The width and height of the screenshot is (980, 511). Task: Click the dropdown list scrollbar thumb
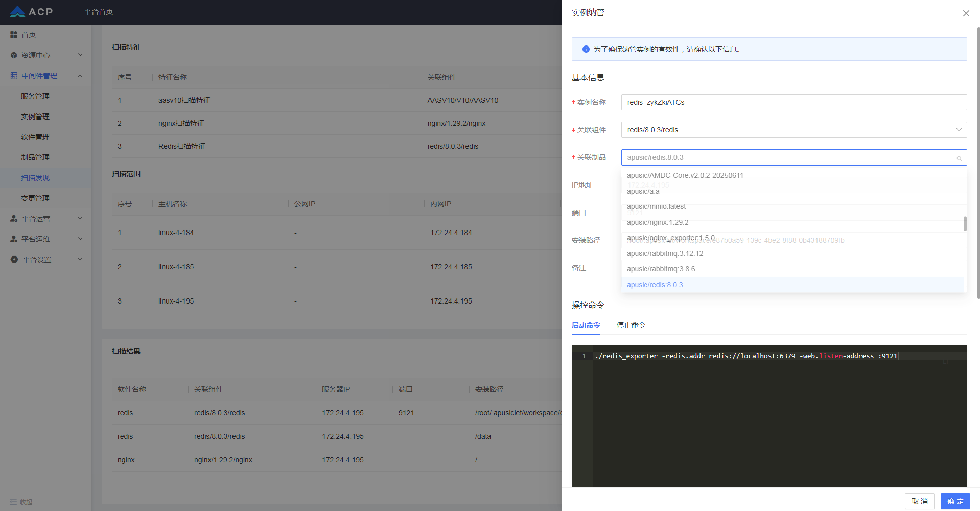coord(965,224)
